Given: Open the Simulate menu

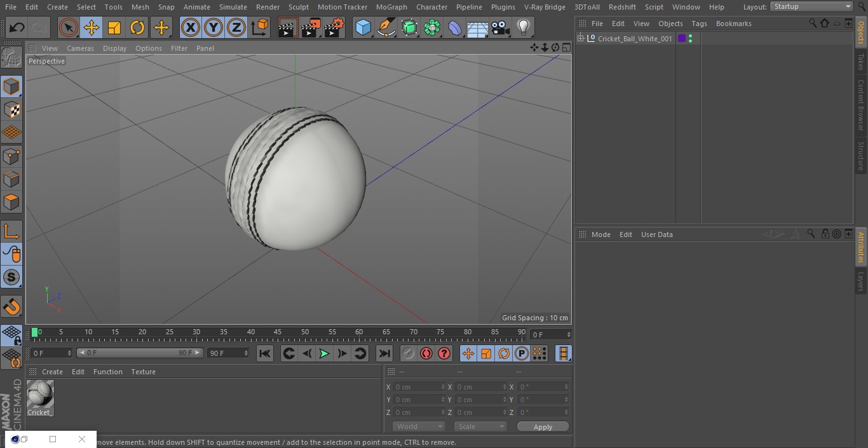Looking at the screenshot, I should pyautogui.click(x=233, y=7).
